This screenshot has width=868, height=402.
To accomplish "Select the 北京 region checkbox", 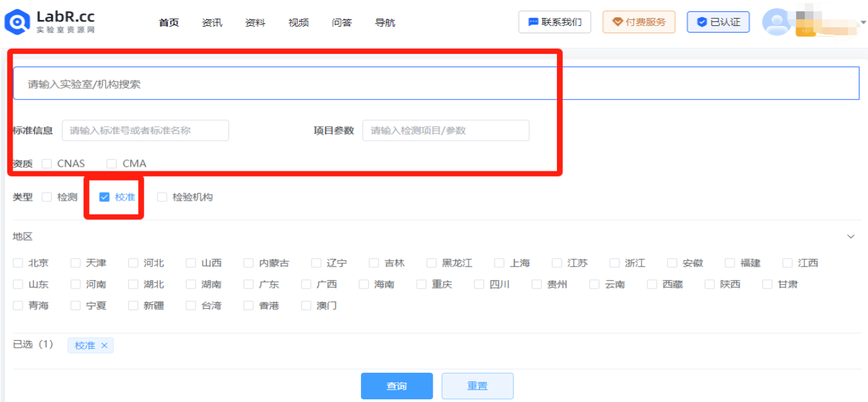I will 18,263.
